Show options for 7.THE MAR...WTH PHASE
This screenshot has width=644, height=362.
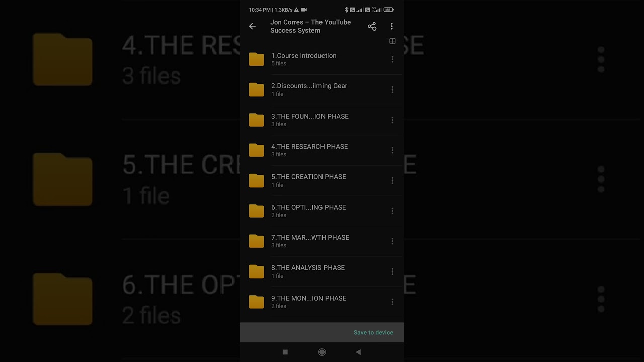[392, 241]
